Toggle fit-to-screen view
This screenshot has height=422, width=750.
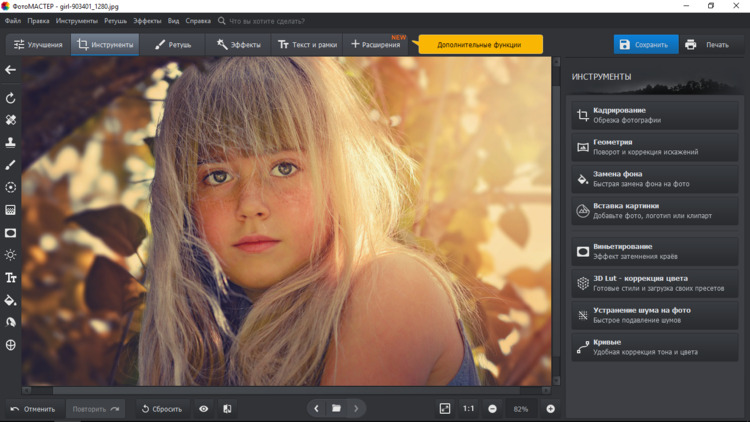(x=445, y=409)
